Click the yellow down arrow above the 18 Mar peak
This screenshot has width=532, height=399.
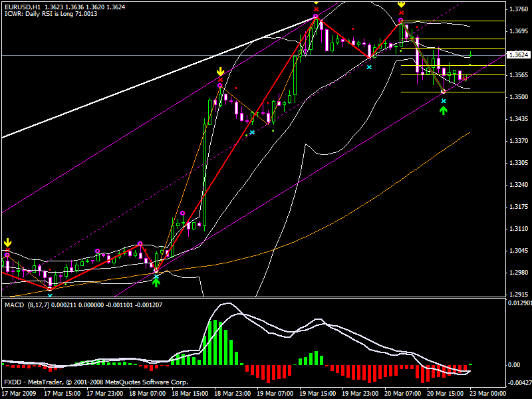tap(220, 71)
